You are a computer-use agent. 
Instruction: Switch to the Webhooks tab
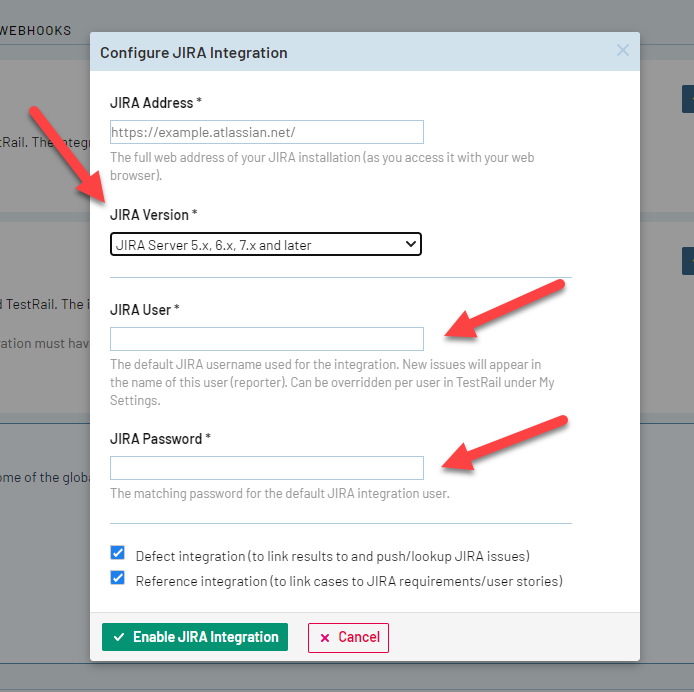36,30
